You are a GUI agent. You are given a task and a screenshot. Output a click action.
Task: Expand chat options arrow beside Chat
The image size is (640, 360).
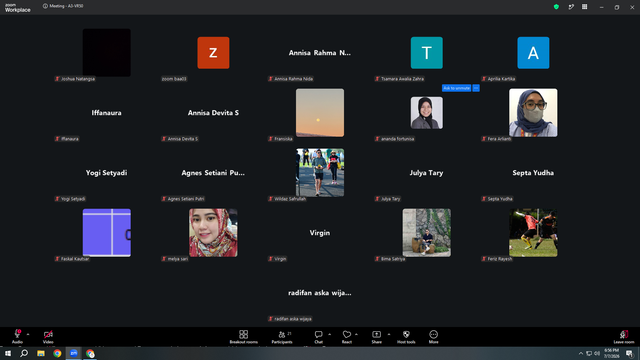coord(329,334)
